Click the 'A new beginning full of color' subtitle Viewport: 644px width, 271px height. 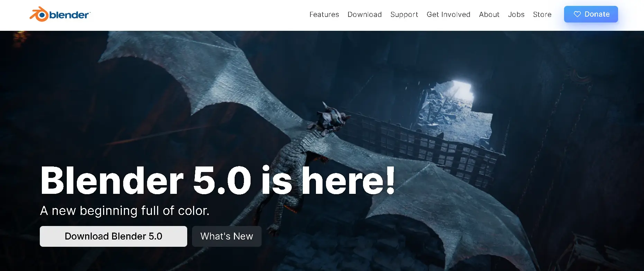[x=125, y=210]
